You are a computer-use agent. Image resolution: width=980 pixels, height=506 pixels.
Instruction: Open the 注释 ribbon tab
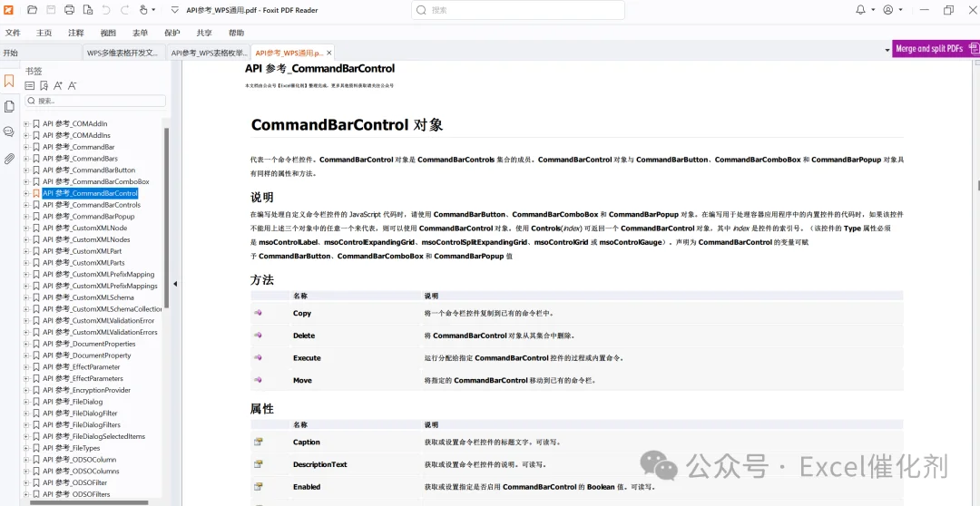[x=75, y=34]
